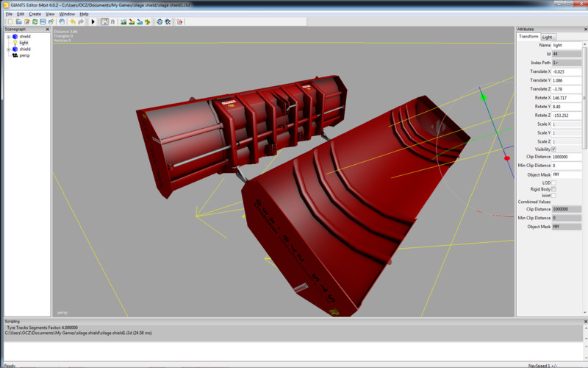Open the Create menu
This screenshot has height=368, width=588.
click(35, 13)
